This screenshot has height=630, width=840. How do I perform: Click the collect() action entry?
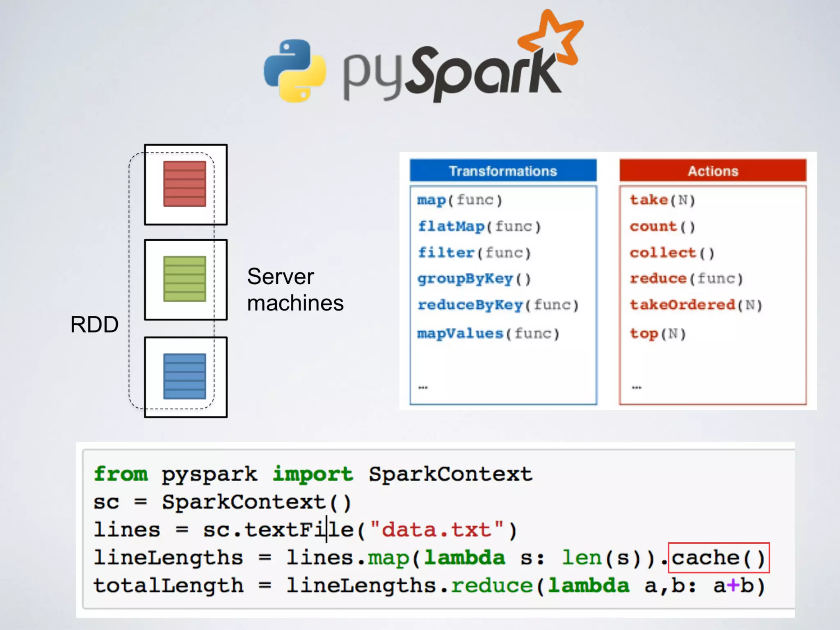click(672, 253)
